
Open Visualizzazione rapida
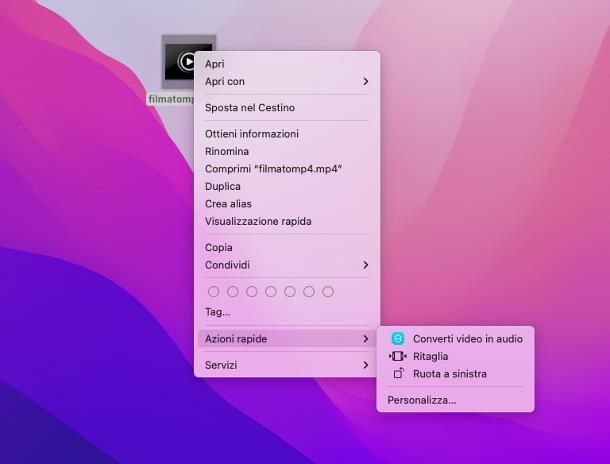(287, 221)
